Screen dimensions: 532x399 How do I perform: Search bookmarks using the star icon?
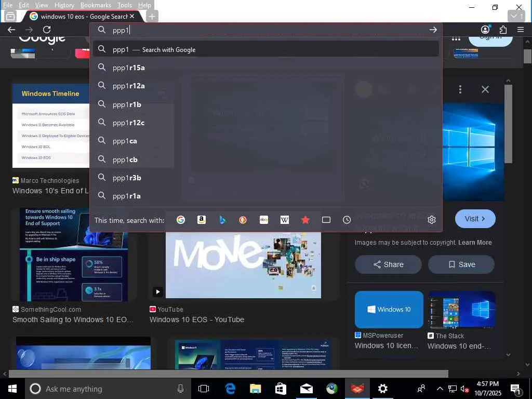coord(305,220)
